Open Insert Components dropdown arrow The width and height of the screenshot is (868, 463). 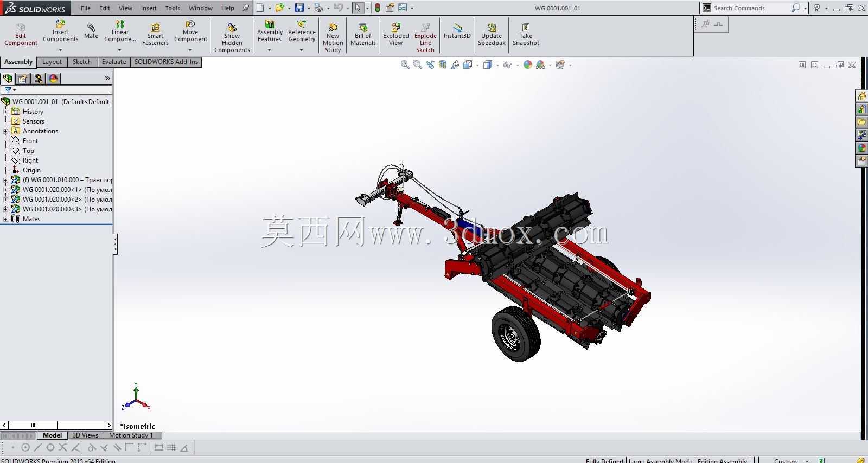(61, 50)
